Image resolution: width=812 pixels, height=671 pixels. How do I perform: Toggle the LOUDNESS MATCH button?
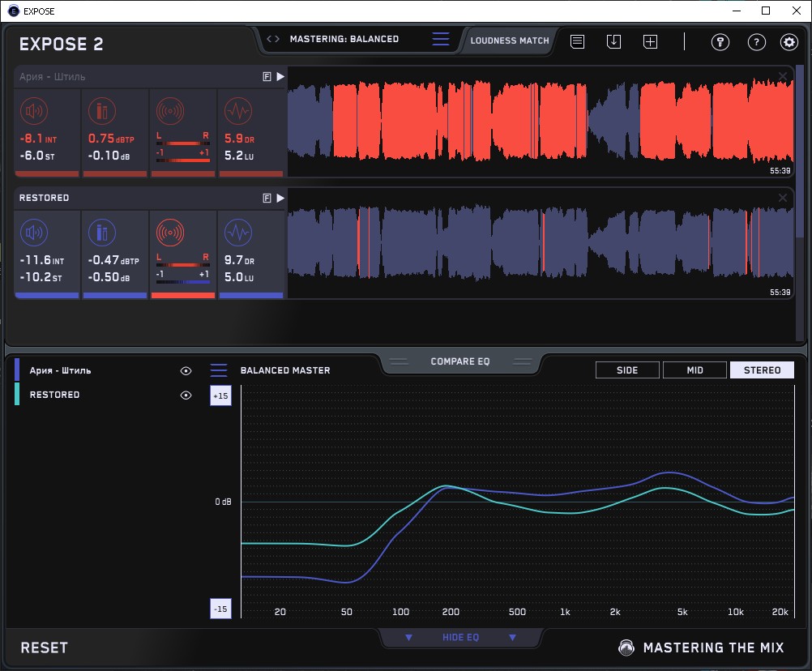[x=510, y=40]
